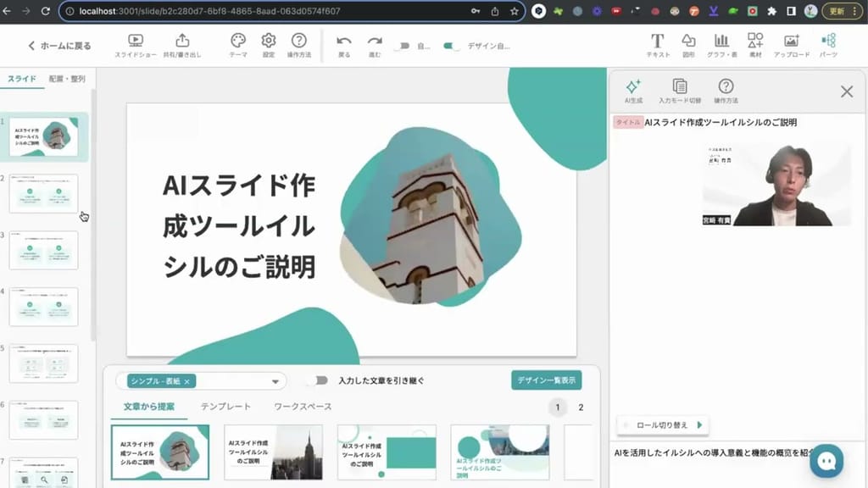Image resolution: width=868 pixels, height=488 pixels.
Task: Open the 共有/書き出し share export icon
Action: click(x=182, y=46)
